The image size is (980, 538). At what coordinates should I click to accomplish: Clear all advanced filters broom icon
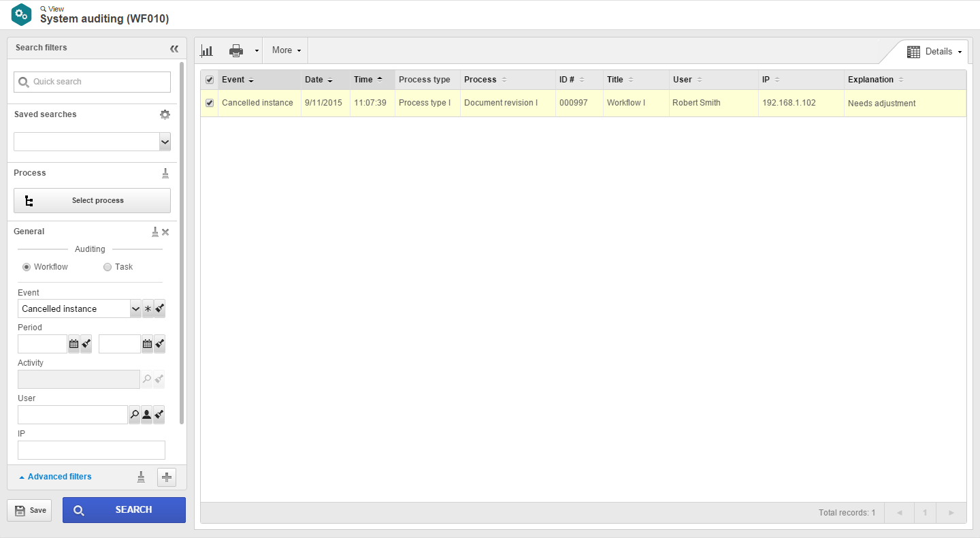pyautogui.click(x=141, y=477)
